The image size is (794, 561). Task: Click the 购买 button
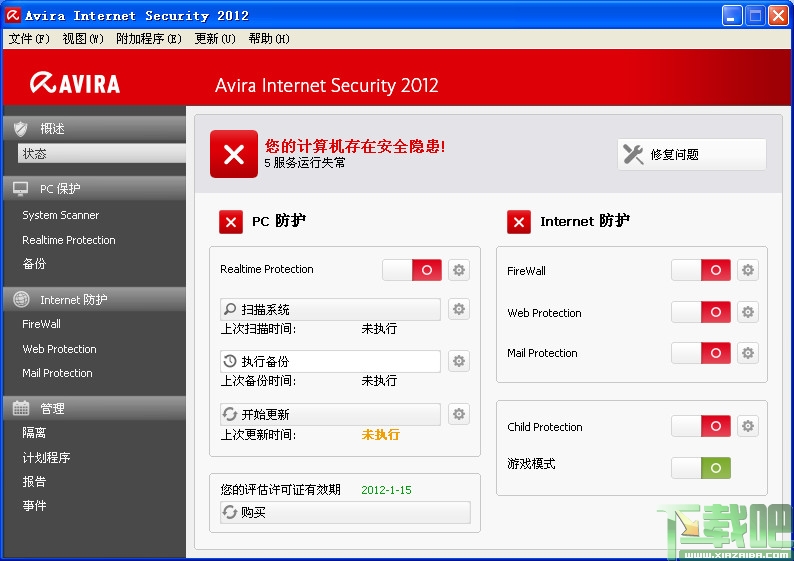tap(345, 512)
